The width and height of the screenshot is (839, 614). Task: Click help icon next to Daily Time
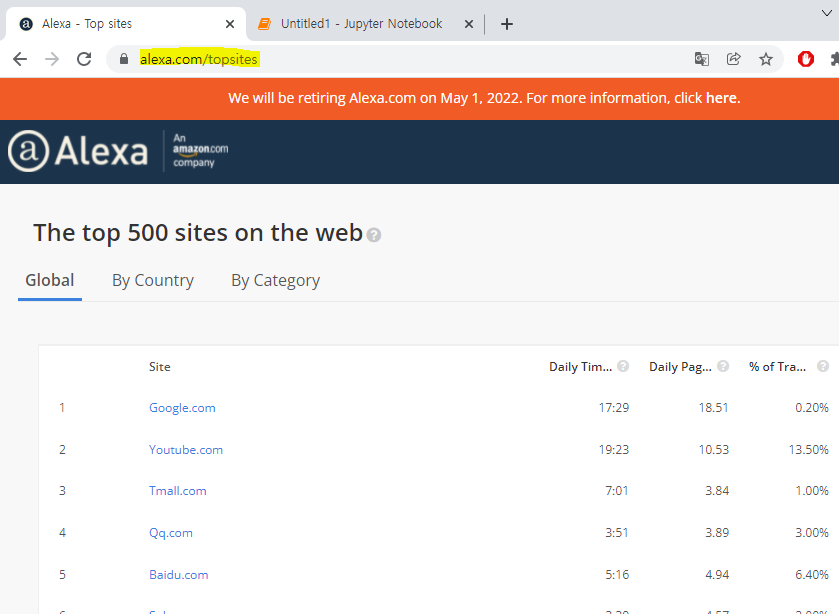coord(623,366)
